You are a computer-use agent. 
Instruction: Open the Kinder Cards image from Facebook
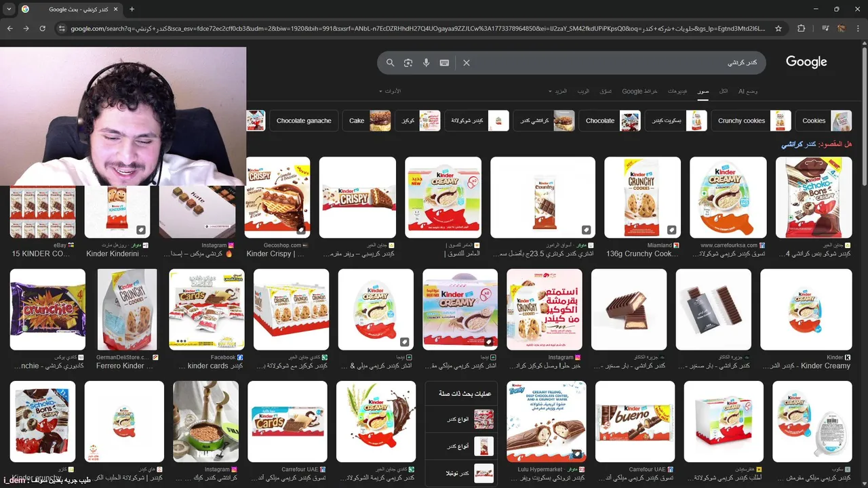206,309
